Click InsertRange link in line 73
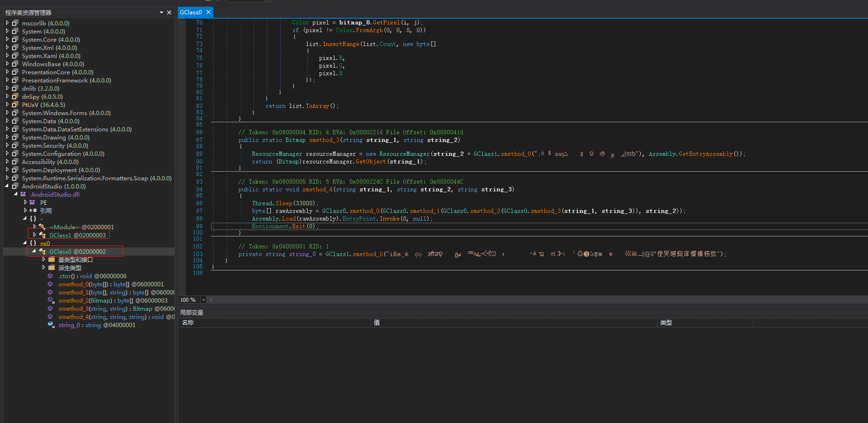 coord(341,44)
